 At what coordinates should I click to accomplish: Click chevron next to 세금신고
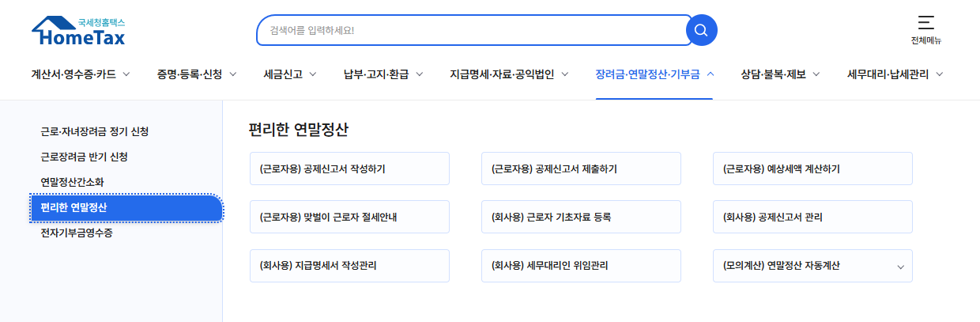pos(312,74)
